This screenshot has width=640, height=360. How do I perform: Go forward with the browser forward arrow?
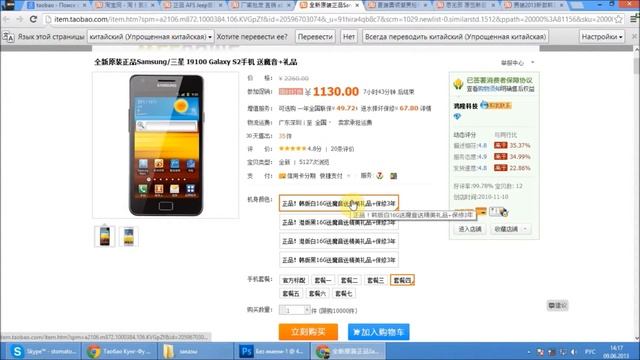point(20,19)
